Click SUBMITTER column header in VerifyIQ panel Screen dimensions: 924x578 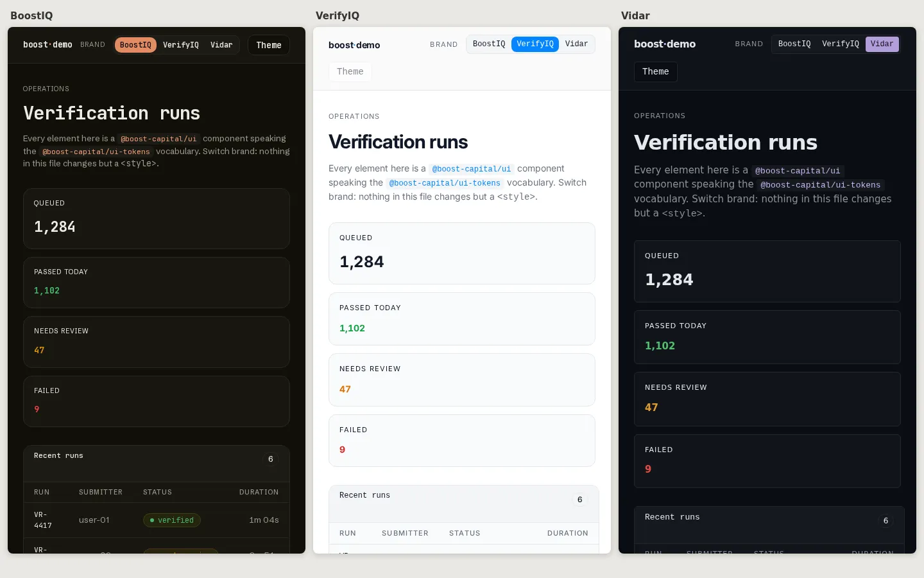pos(405,533)
